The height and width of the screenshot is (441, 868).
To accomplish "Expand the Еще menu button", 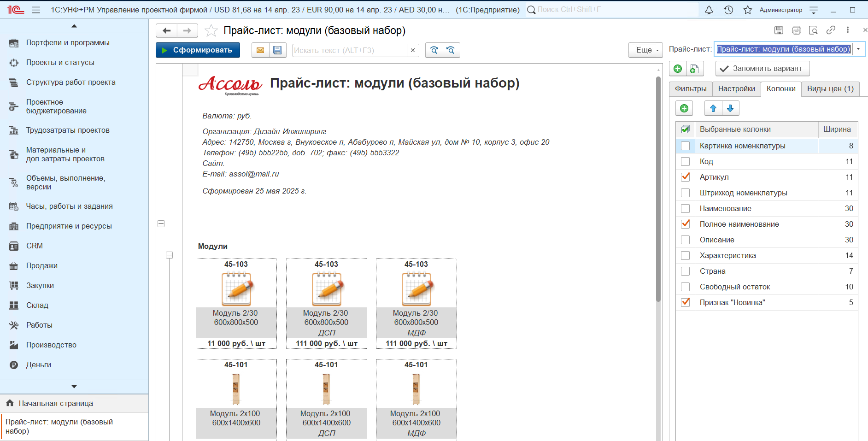I will click(x=646, y=50).
